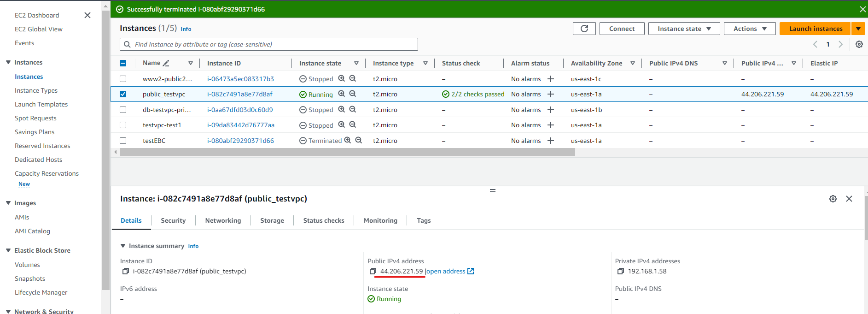The height and width of the screenshot is (314, 868).
Task: Go to previous page of instances
Action: (815, 44)
